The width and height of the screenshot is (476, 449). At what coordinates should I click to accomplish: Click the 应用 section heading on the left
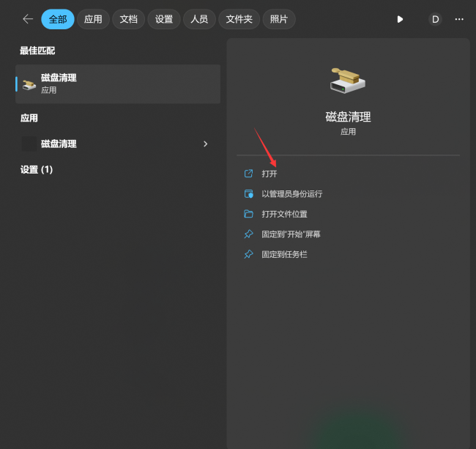[29, 118]
